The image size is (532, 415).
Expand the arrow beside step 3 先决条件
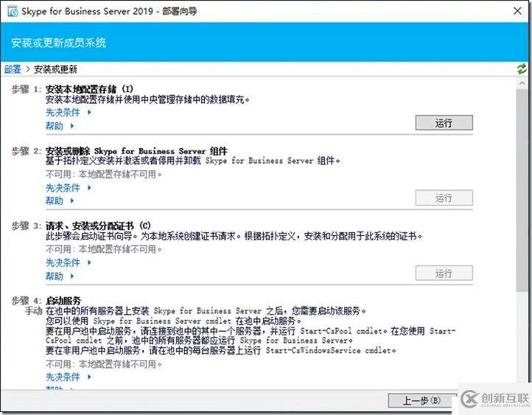89,262
